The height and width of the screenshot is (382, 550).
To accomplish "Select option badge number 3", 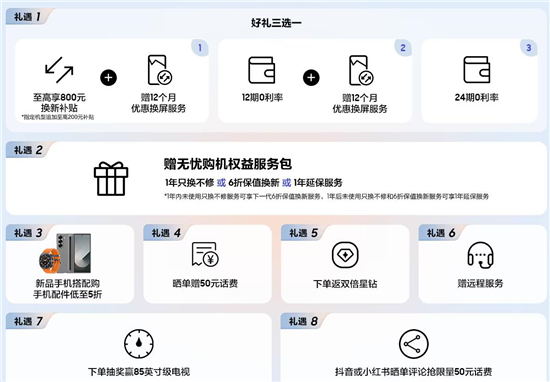I will click(529, 48).
